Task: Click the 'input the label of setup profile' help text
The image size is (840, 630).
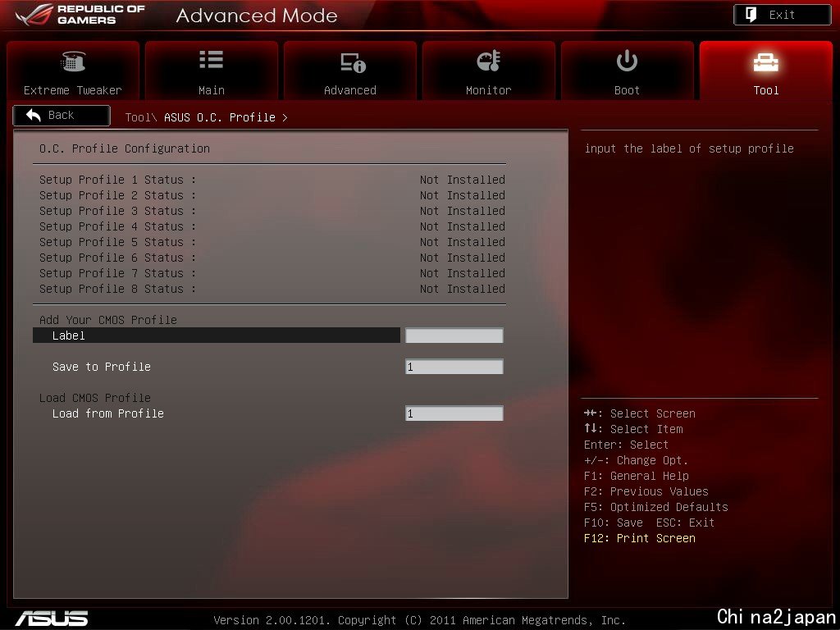Action: 689,148
